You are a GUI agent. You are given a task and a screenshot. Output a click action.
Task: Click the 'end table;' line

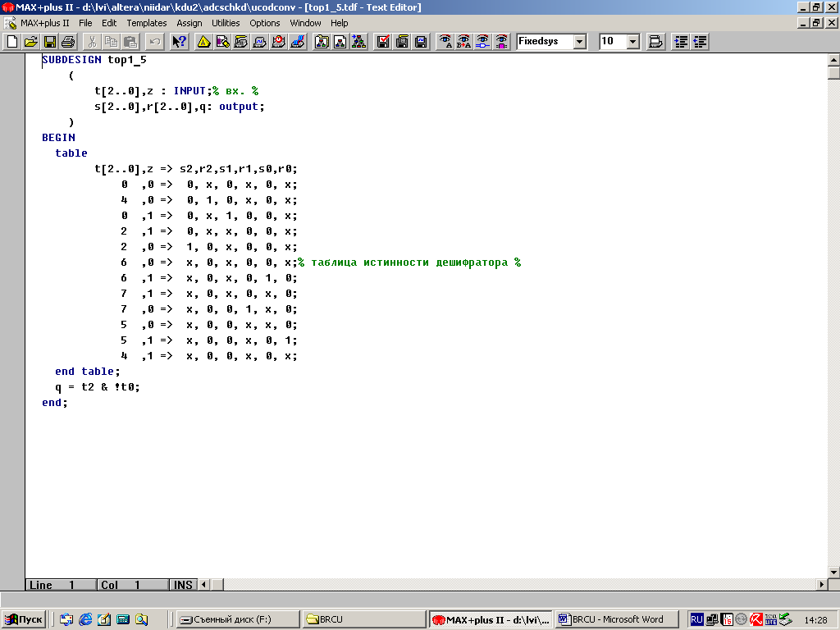pos(88,372)
